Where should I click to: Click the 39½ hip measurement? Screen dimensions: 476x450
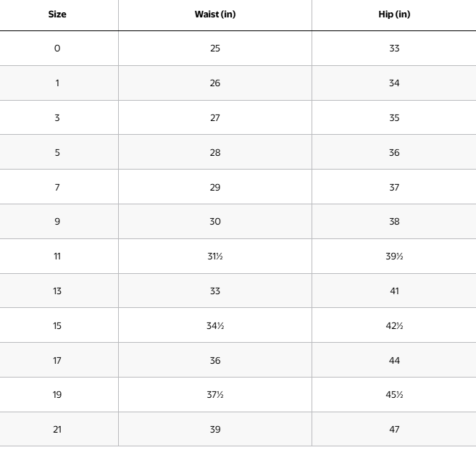(394, 257)
